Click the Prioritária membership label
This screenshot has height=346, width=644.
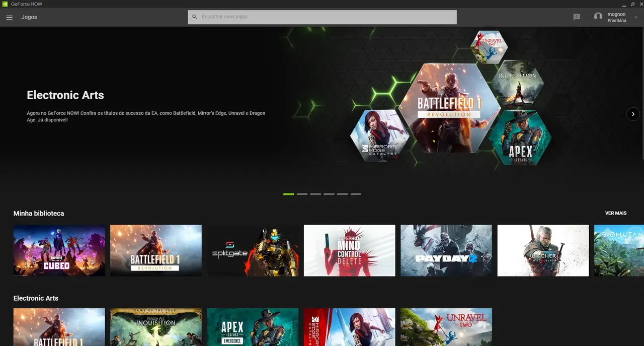(617, 21)
